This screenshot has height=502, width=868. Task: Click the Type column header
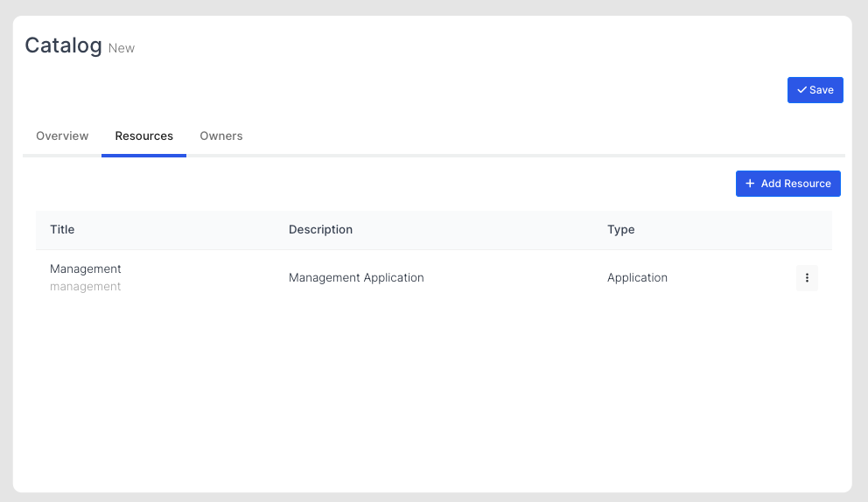(x=620, y=230)
